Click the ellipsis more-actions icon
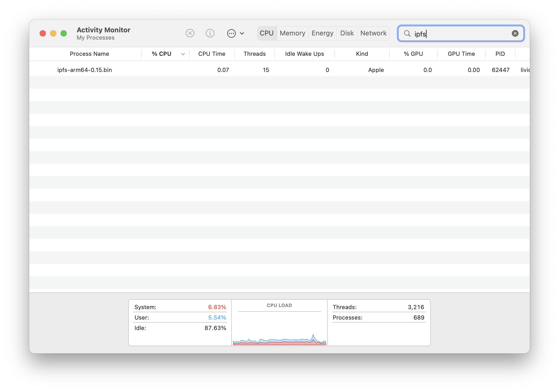The width and height of the screenshot is (559, 392). click(x=231, y=33)
